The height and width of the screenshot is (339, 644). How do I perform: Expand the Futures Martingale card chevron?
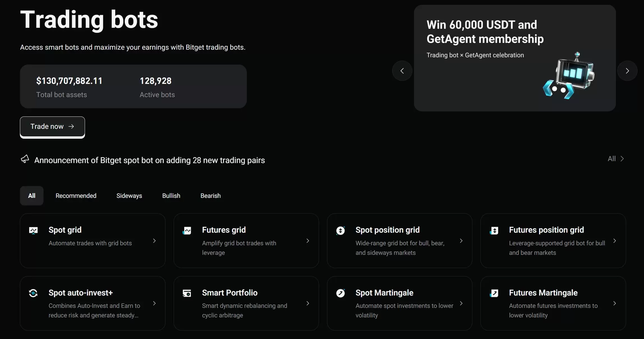point(615,303)
